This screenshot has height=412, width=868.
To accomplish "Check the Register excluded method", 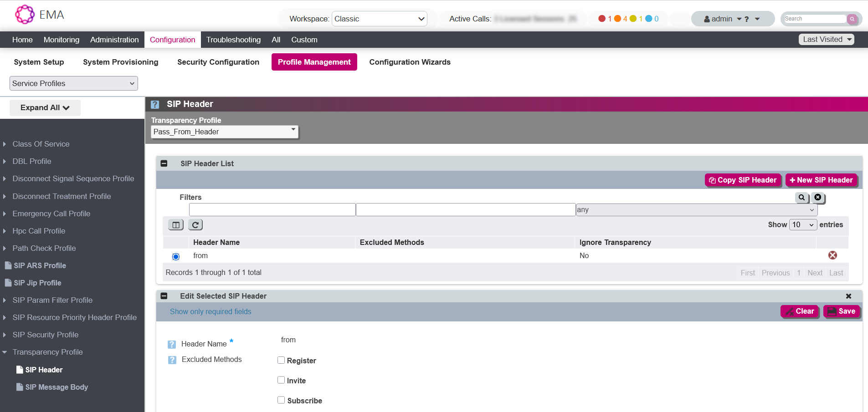I will [x=281, y=360].
